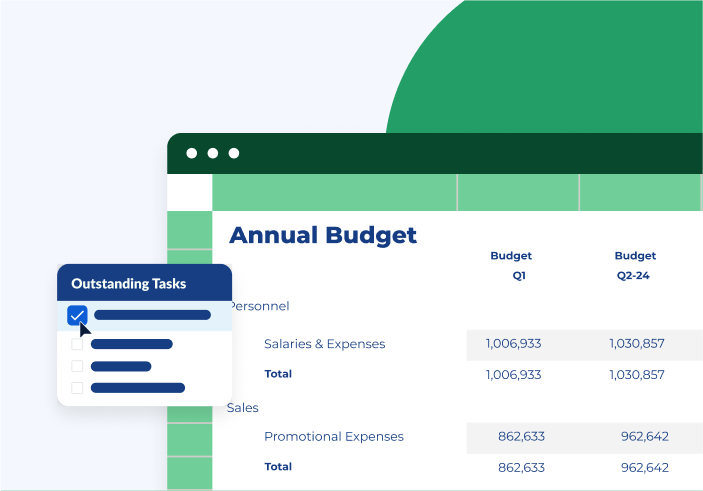The image size is (703, 491).
Task: Uncheck the checked task in Outstanding Tasks
Action: coord(77,315)
